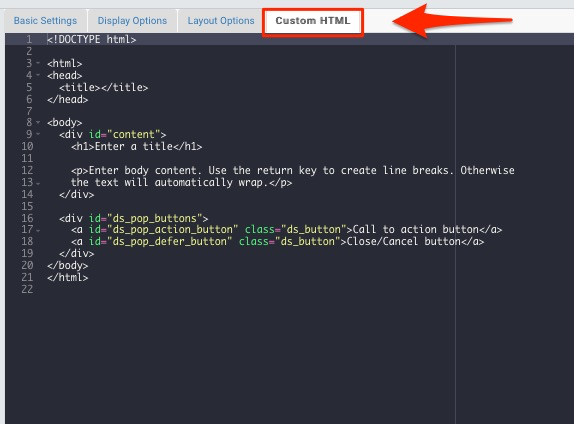This screenshot has width=574, height=424.
Task: Collapse the html tag fold arrow
Action: click(x=38, y=63)
